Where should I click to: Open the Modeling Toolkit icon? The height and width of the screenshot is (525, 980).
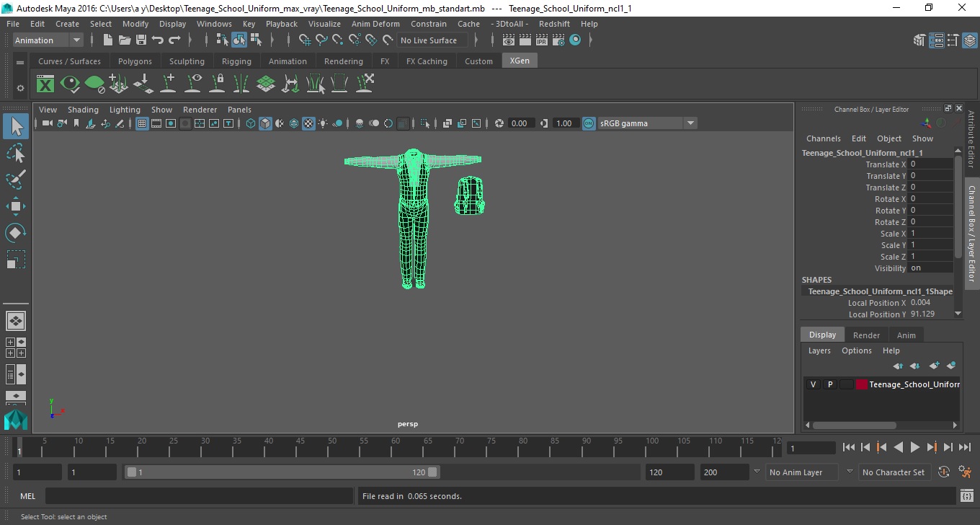pyautogui.click(x=919, y=40)
